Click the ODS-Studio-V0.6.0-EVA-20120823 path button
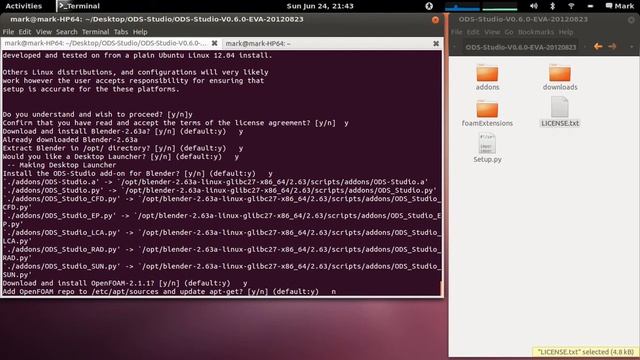Viewport: 640px width, 360px height. tap(520, 47)
